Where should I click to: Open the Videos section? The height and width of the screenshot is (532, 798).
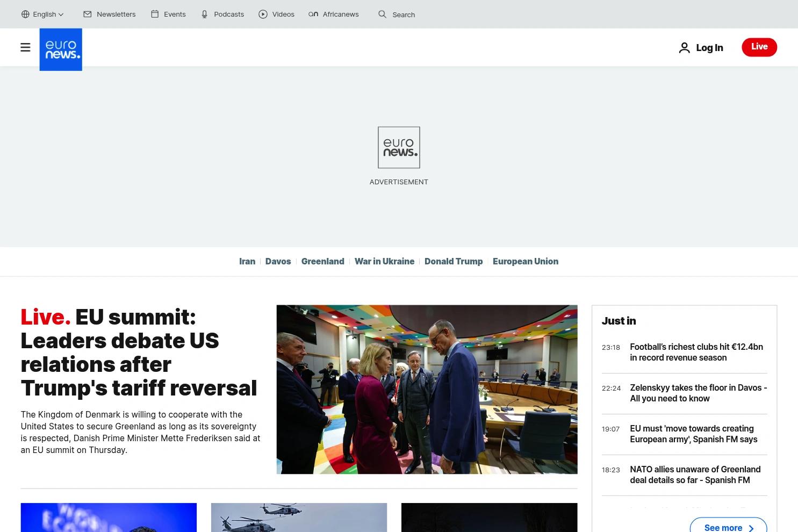[x=283, y=14]
